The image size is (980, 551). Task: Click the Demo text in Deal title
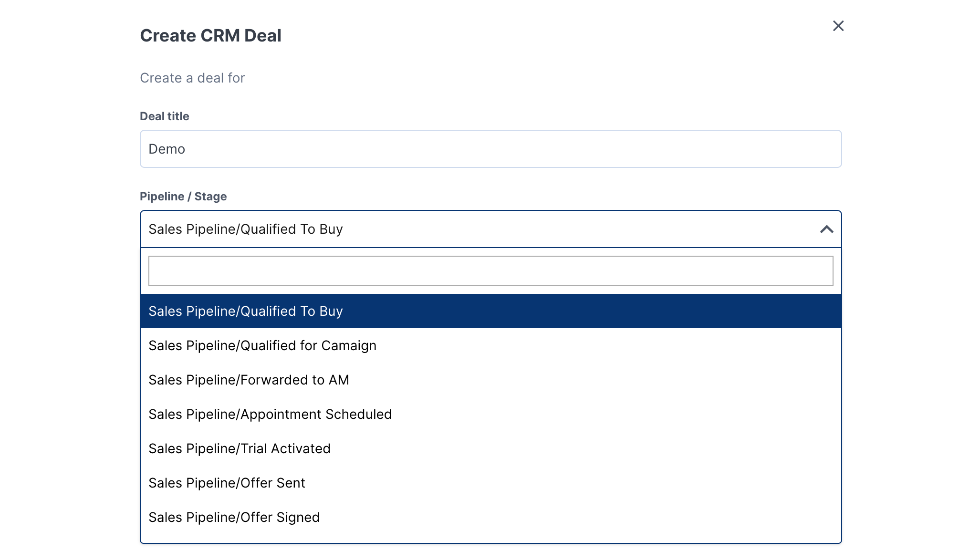click(x=166, y=148)
